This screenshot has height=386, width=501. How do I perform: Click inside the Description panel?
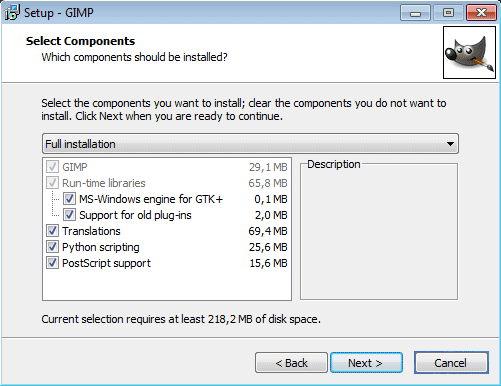click(x=379, y=233)
